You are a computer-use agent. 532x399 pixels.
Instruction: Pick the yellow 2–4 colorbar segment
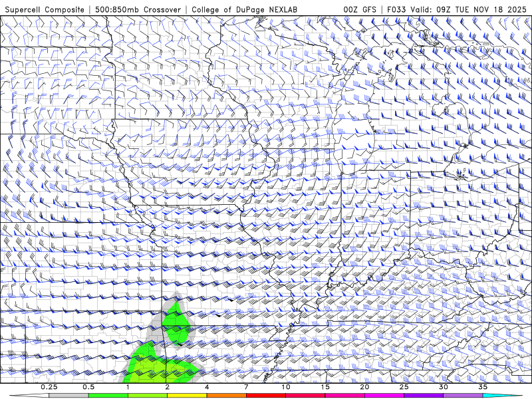click(187, 396)
